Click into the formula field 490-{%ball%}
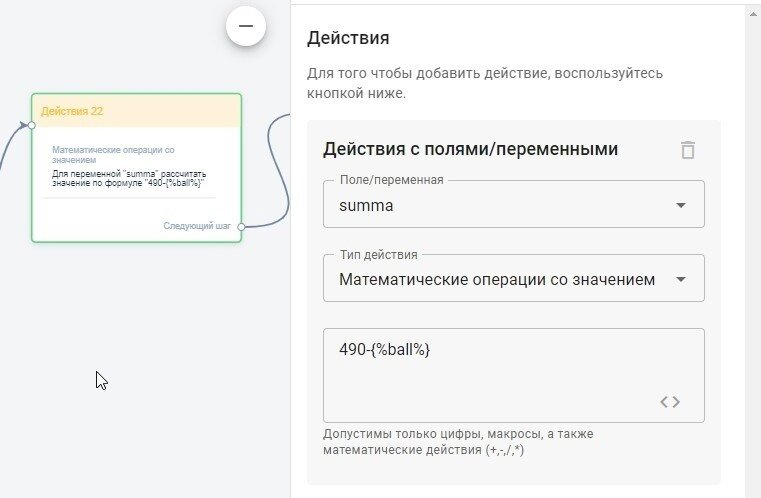This screenshot has height=498, width=761. (x=513, y=375)
